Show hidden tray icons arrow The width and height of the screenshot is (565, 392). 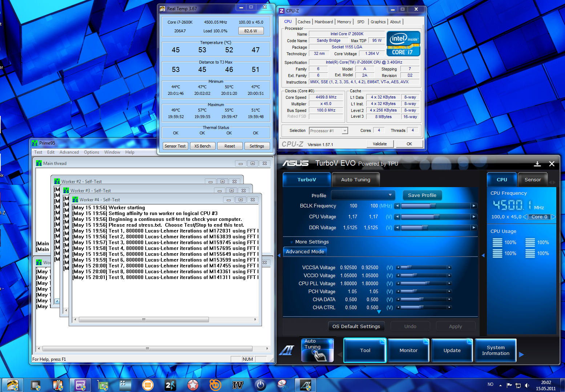coord(500,385)
